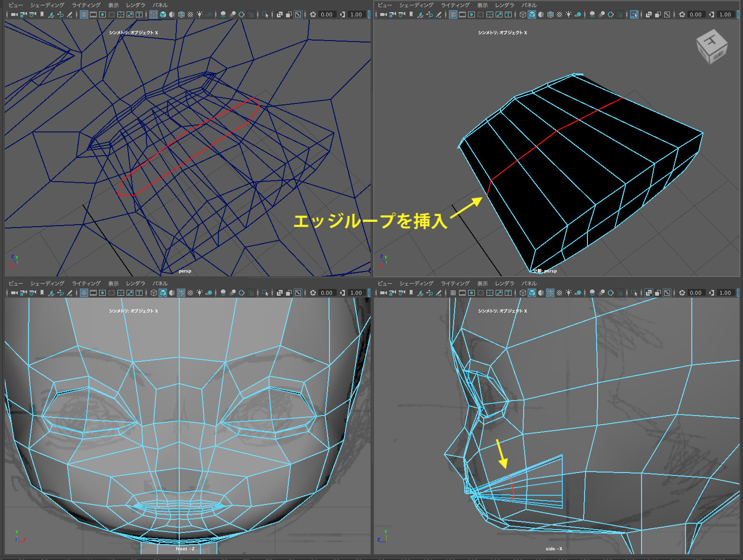Click the textured checker icon in the side view toolbar

click(x=559, y=293)
